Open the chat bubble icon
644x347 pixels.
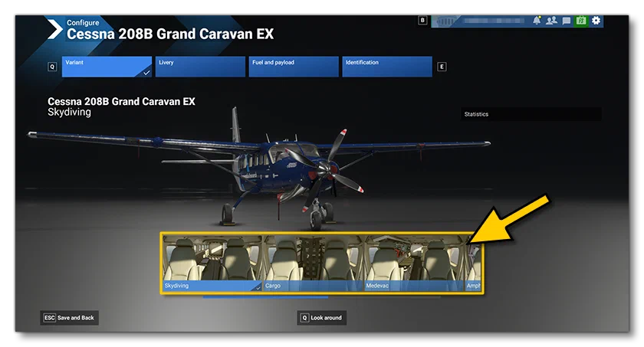(567, 21)
